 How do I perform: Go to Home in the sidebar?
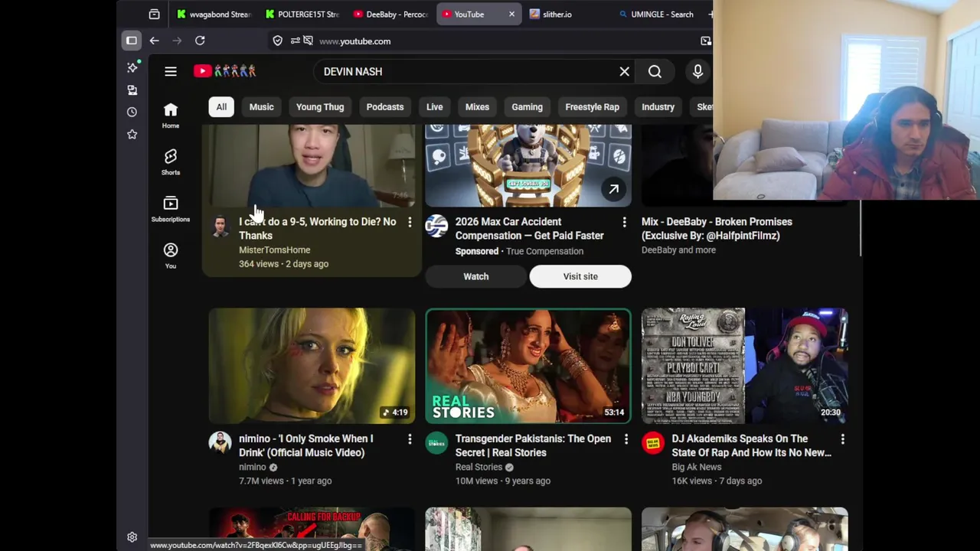[x=171, y=116]
